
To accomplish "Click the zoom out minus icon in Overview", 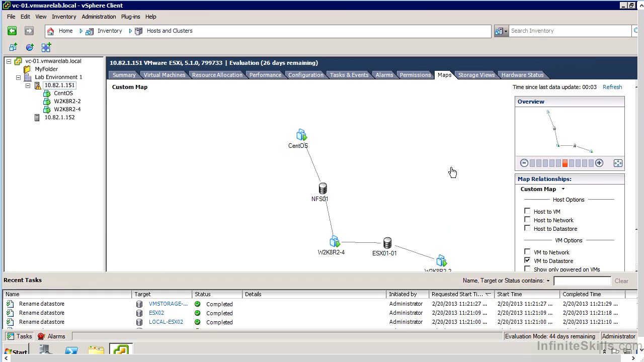I will click(x=524, y=163).
